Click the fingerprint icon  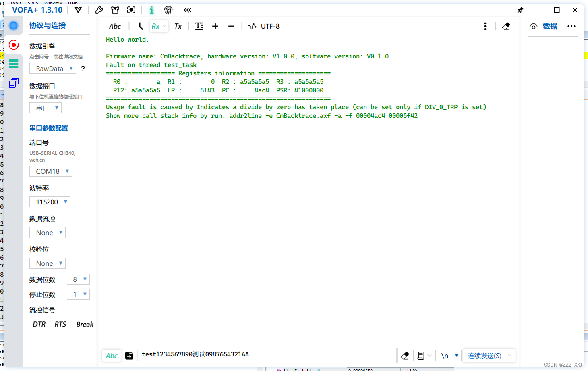click(x=168, y=10)
